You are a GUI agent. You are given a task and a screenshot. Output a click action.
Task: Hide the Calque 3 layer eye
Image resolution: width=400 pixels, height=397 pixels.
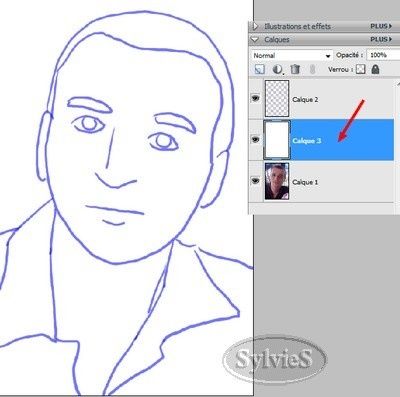point(256,139)
